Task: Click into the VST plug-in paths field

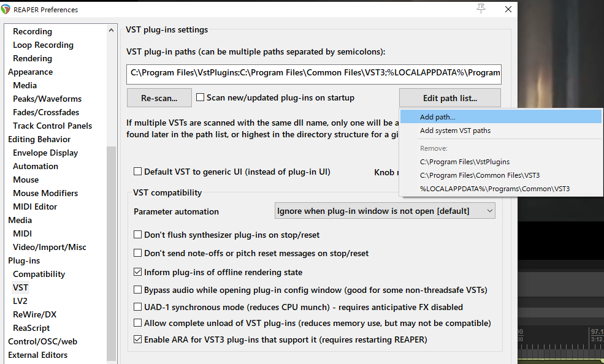Action: tap(314, 74)
